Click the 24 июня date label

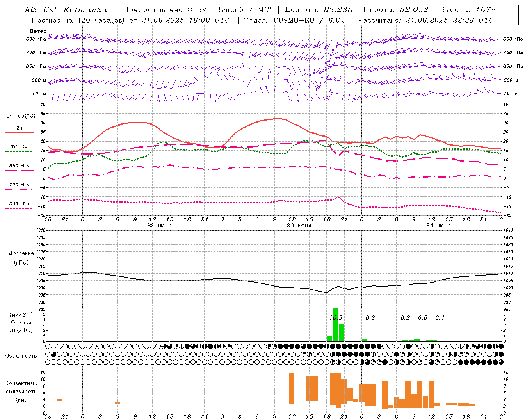(438, 226)
